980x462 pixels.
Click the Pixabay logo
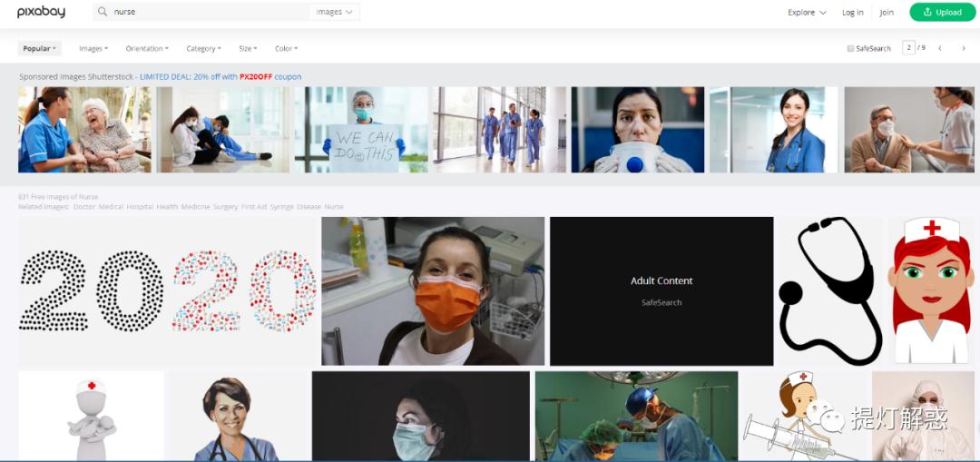click(41, 12)
